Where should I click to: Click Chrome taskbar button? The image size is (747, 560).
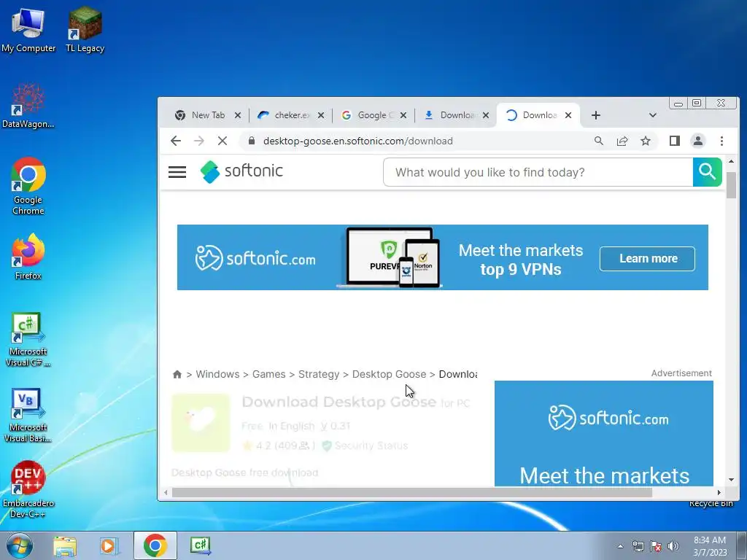pos(155,545)
